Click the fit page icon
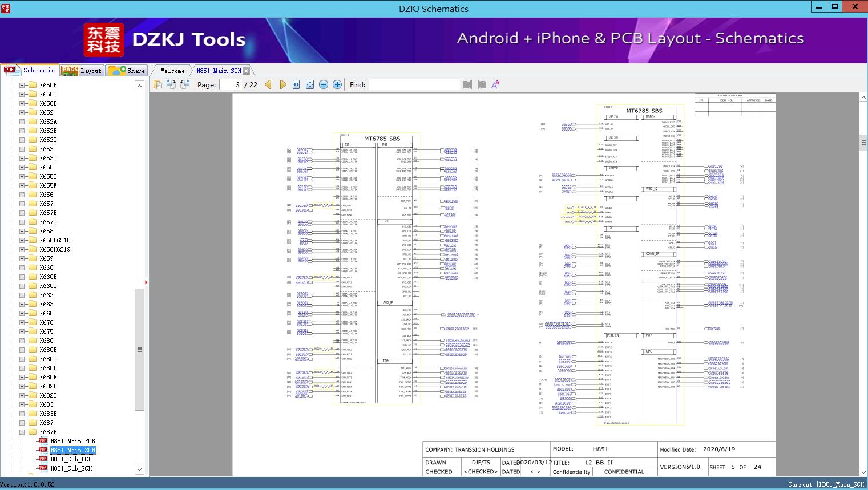 coord(310,84)
